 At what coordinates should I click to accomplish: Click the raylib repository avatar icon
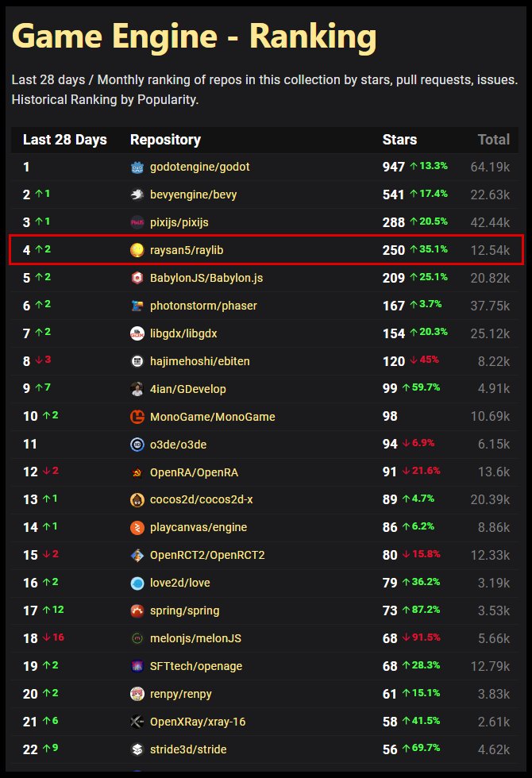[137, 250]
